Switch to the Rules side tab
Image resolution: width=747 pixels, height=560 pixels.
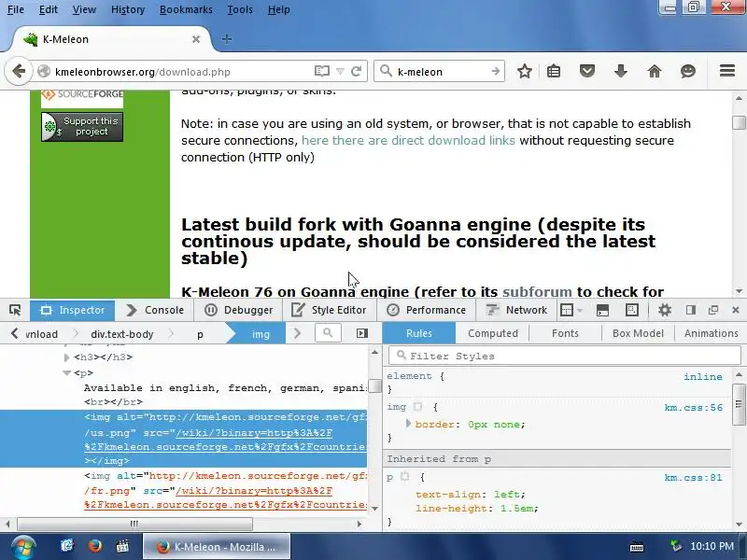click(x=419, y=333)
